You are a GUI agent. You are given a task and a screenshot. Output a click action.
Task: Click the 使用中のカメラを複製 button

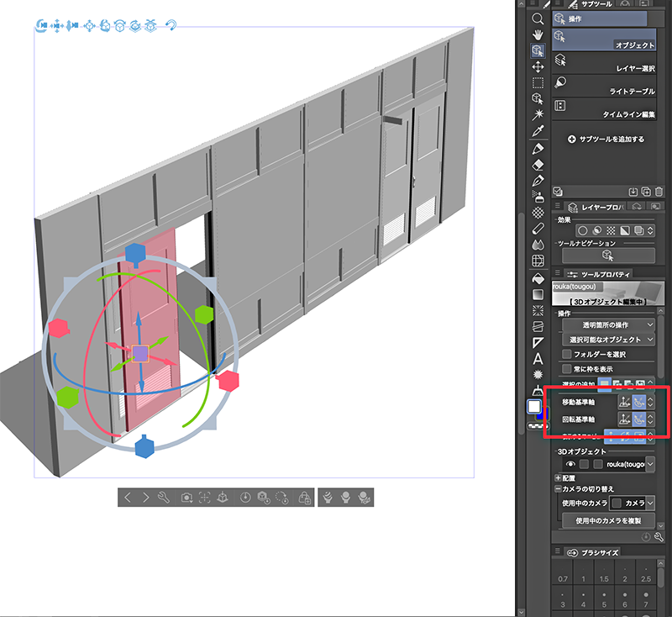(x=608, y=520)
